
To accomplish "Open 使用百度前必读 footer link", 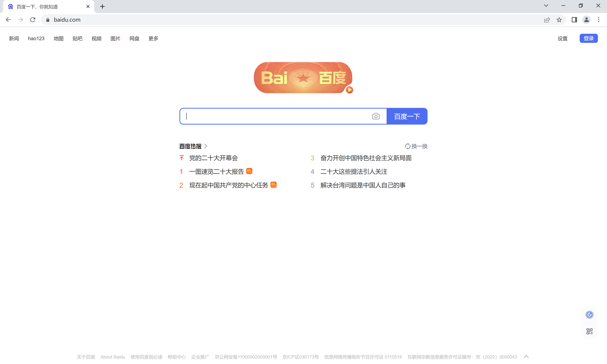I will (146, 357).
